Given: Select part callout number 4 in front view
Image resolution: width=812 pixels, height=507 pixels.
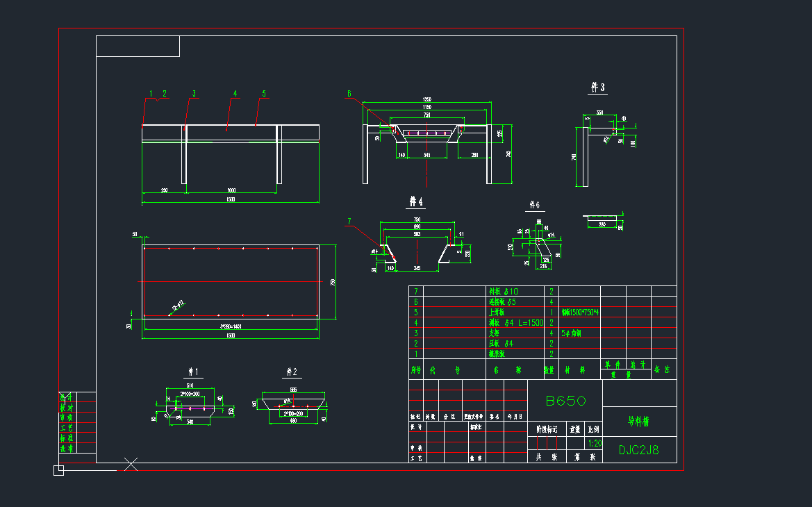Looking at the screenshot, I should 235,93.
